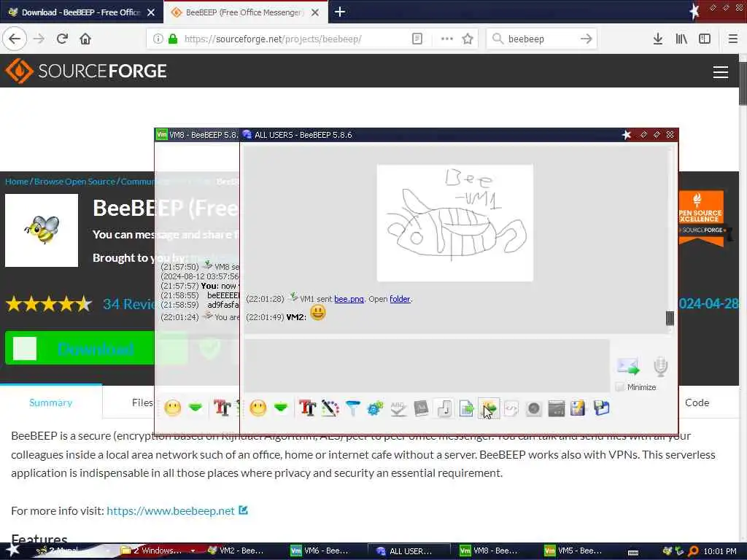
Task: Open page actions three-dots menu
Action: click(447, 39)
